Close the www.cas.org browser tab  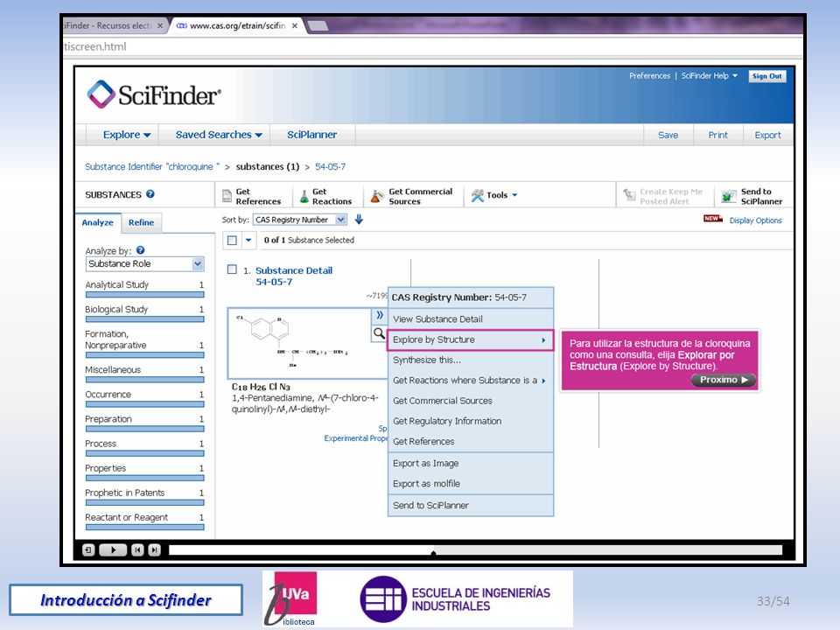295,25
